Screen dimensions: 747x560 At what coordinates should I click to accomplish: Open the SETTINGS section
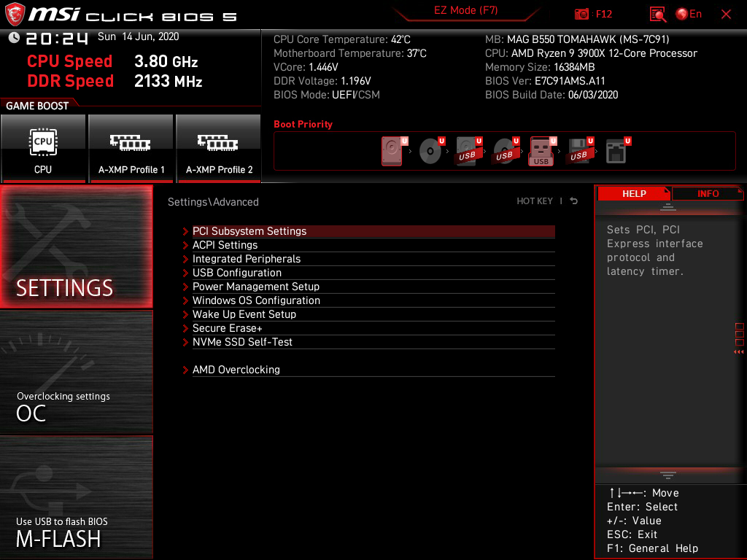click(76, 246)
